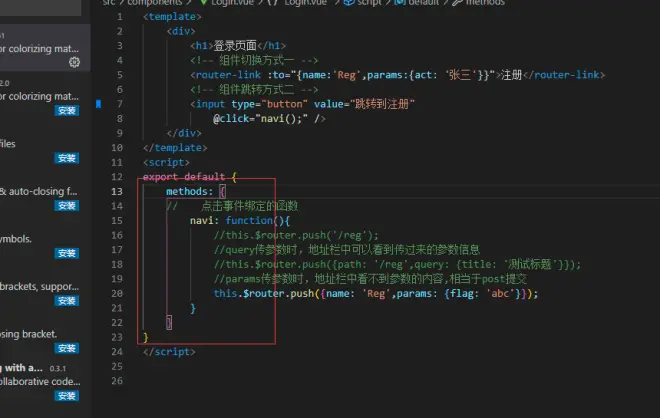This screenshot has height=418, width=660.
Task: Click the comment '点击事件绑定的函数'
Action: click(250, 206)
